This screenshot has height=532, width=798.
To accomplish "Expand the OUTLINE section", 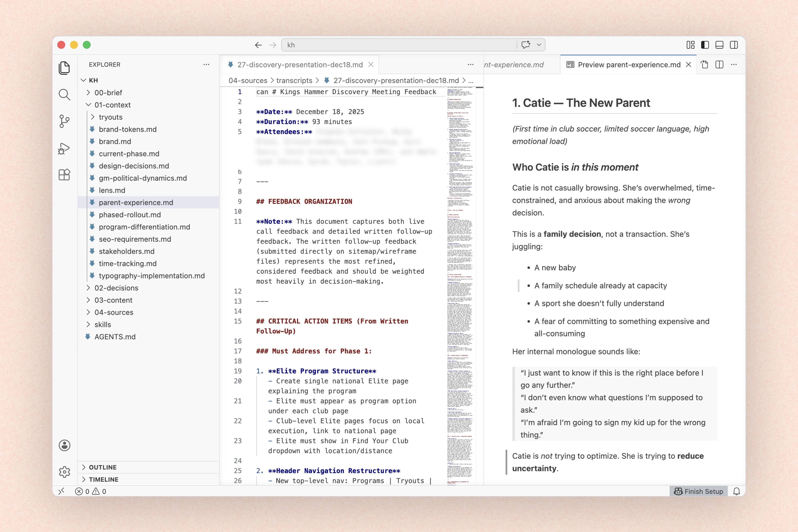I will [149, 467].
